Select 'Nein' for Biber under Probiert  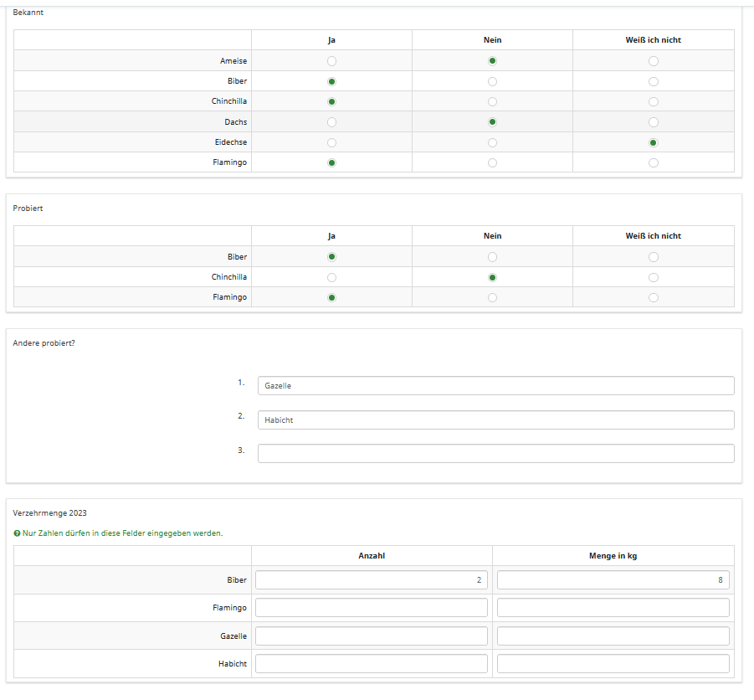[x=492, y=257]
